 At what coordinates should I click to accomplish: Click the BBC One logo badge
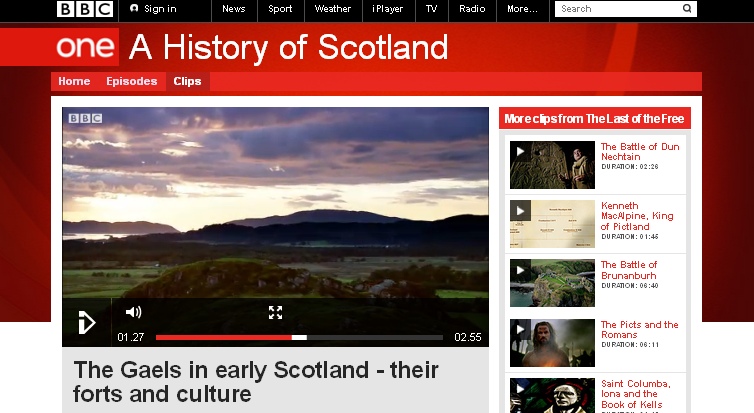click(x=84, y=47)
